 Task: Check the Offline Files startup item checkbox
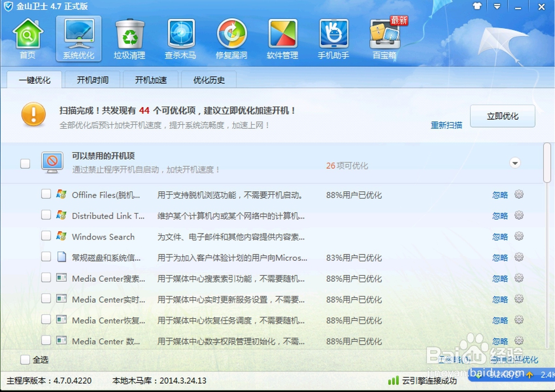click(x=47, y=195)
